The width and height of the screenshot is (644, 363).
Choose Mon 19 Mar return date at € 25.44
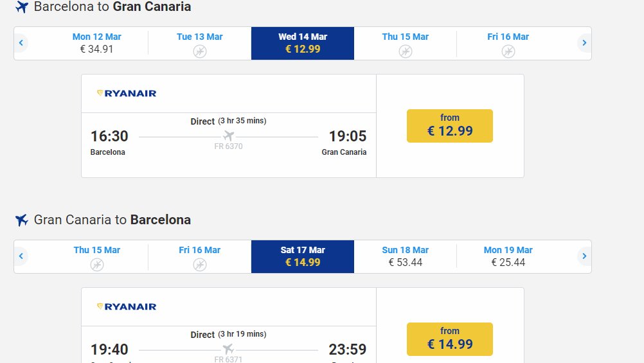pos(508,256)
